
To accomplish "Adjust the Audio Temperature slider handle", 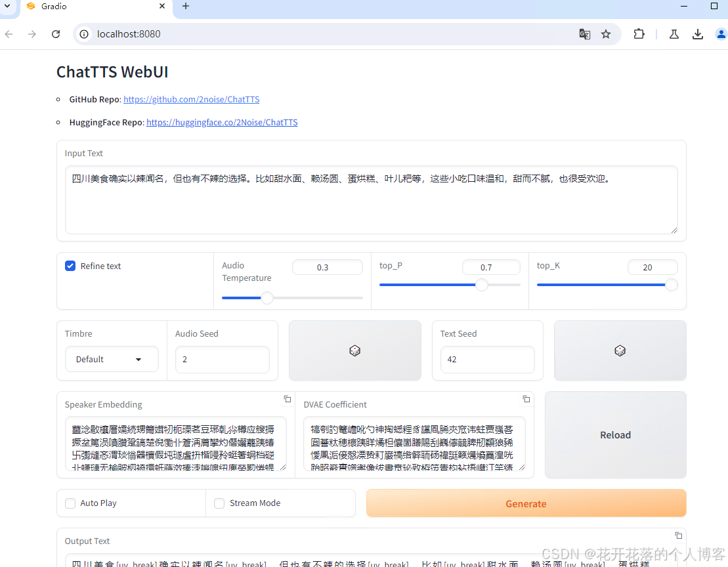I will (267, 298).
